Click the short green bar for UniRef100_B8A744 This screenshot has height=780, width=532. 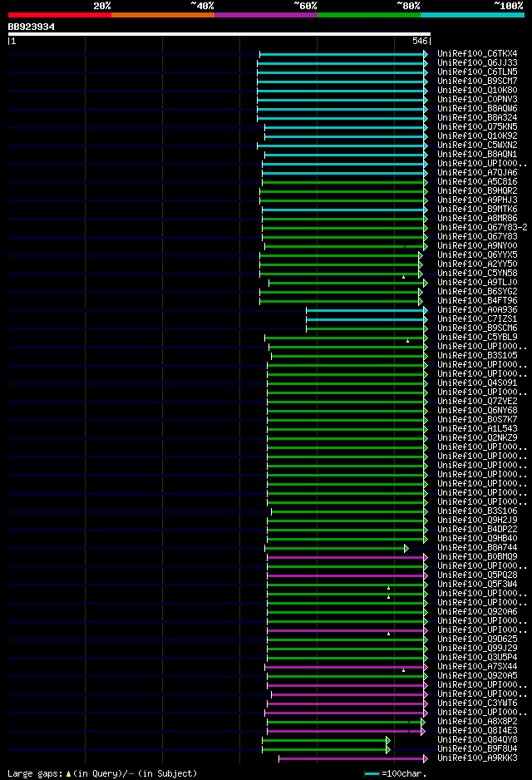[x=337, y=548]
